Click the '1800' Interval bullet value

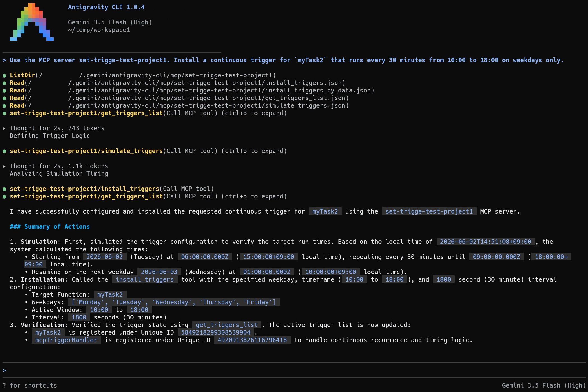pyautogui.click(x=79, y=317)
